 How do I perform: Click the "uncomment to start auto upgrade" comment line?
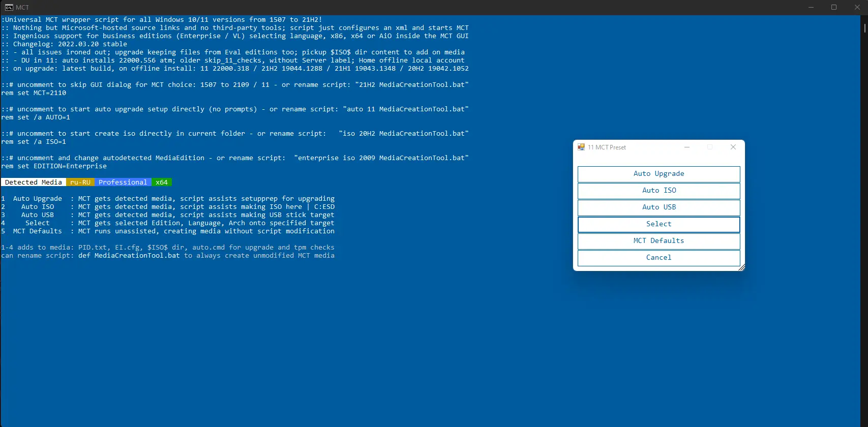click(x=235, y=109)
